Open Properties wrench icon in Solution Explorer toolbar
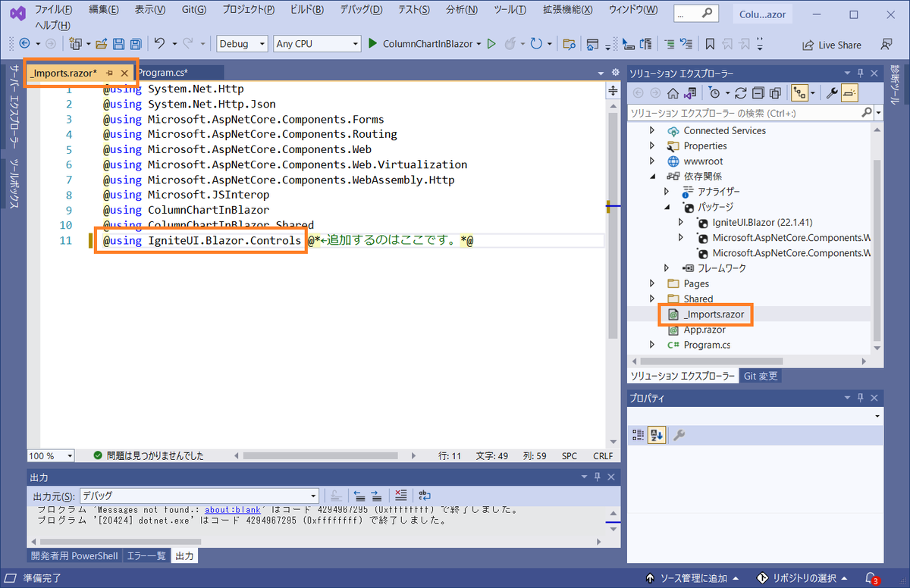This screenshot has height=588, width=910. tap(832, 93)
